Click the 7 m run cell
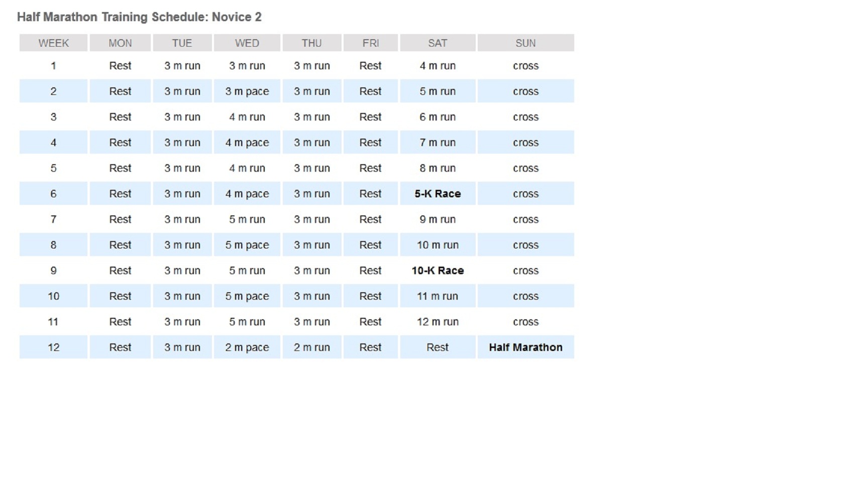 point(438,143)
